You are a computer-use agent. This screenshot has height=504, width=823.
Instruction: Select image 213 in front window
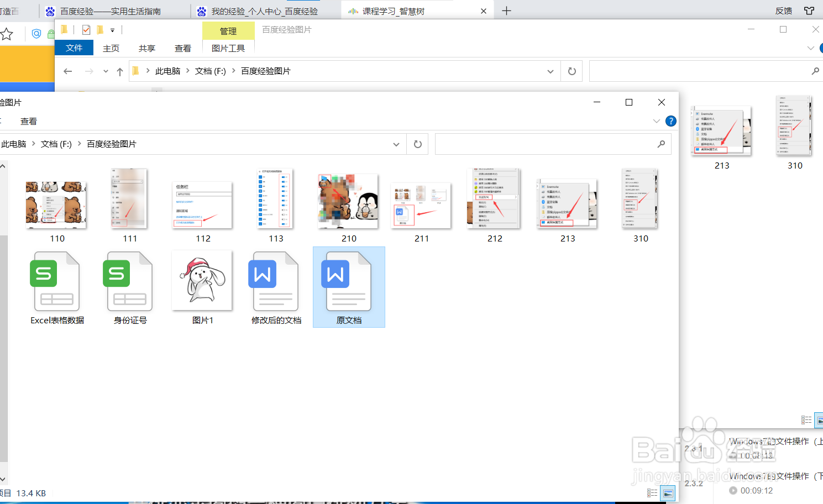pos(567,204)
